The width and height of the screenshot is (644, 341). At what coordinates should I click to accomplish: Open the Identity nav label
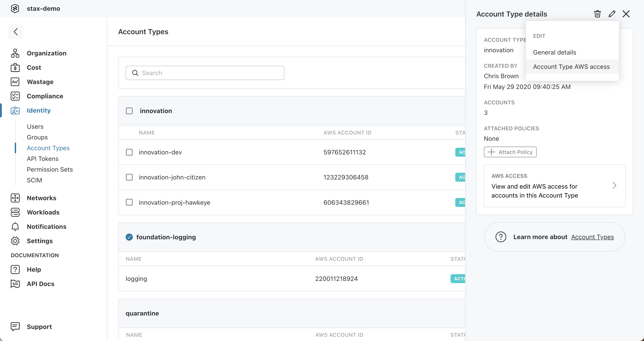[x=39, y=110]
